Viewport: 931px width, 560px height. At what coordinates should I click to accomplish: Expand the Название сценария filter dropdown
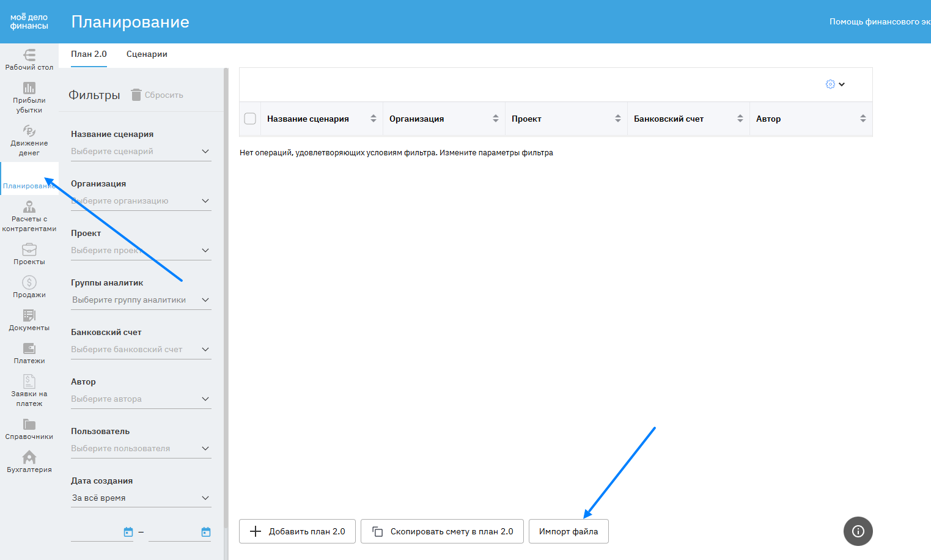(141, 152)
